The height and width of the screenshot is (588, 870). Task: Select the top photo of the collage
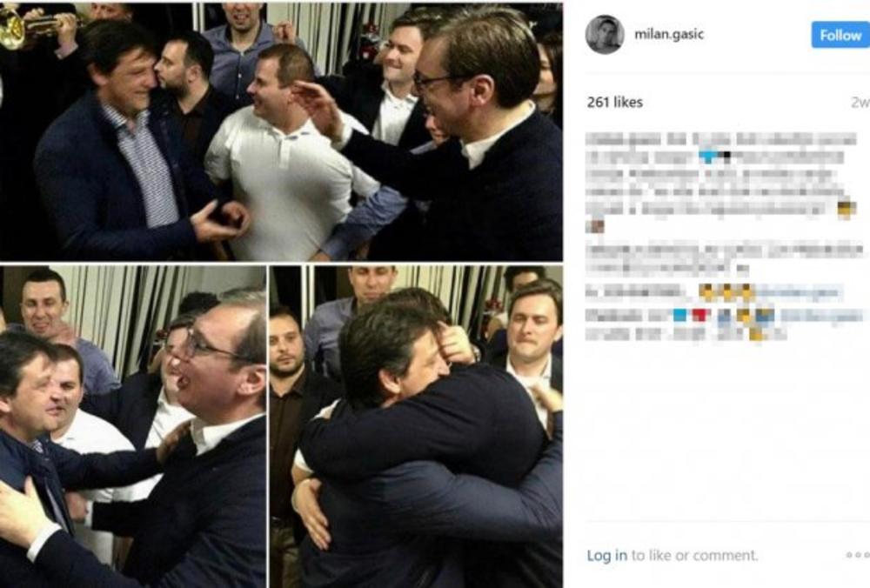(x=281, y=130)
